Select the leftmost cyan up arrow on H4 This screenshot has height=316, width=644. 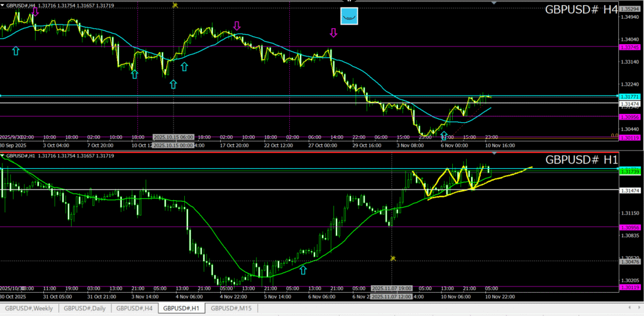[16, 50]
